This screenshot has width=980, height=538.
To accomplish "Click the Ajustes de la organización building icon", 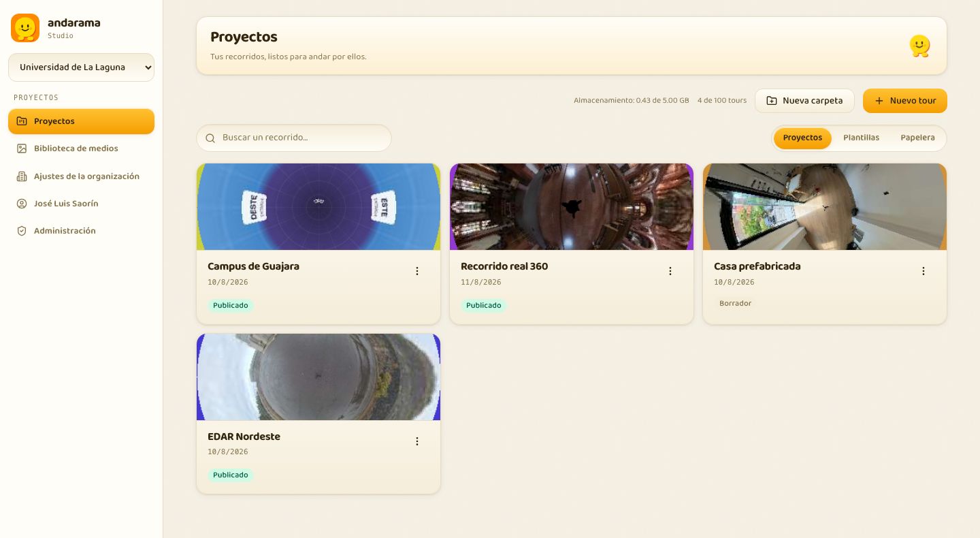I will pos(22,176).
